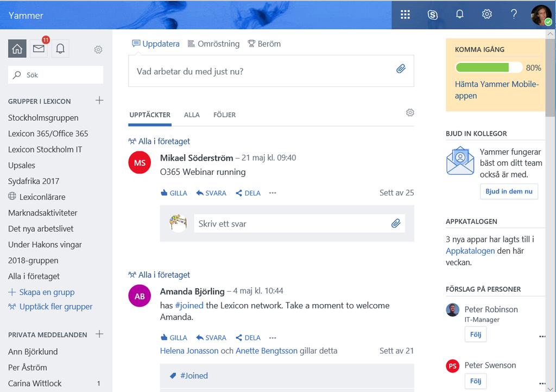Open the Upsales group
This screenshot has width=556, height=392.
(x=22, y=166)
